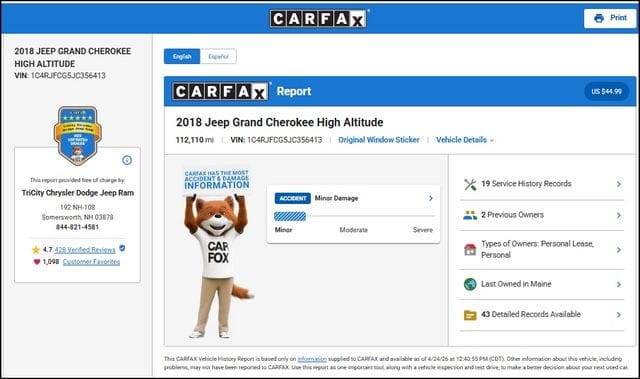Expand chevron for 2 Previous Owners
The width and height of the screenshot is (640, 379).
click(619, 215)
